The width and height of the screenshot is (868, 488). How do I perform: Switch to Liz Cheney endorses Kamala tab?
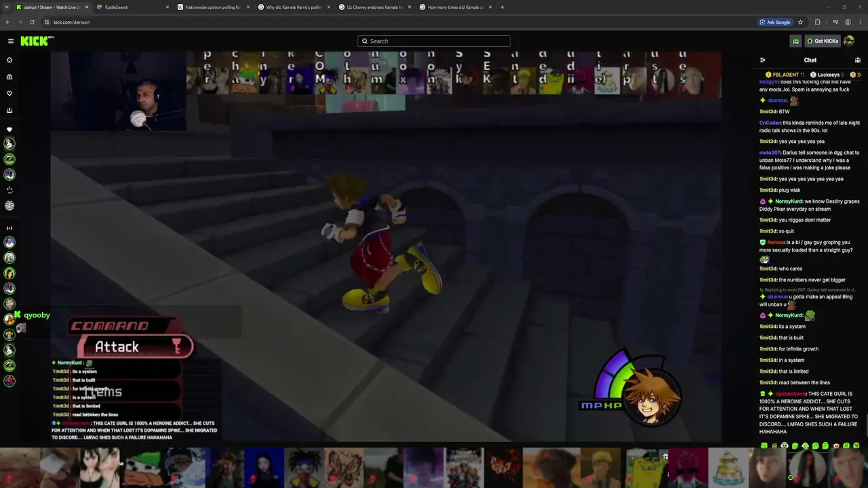374,7
